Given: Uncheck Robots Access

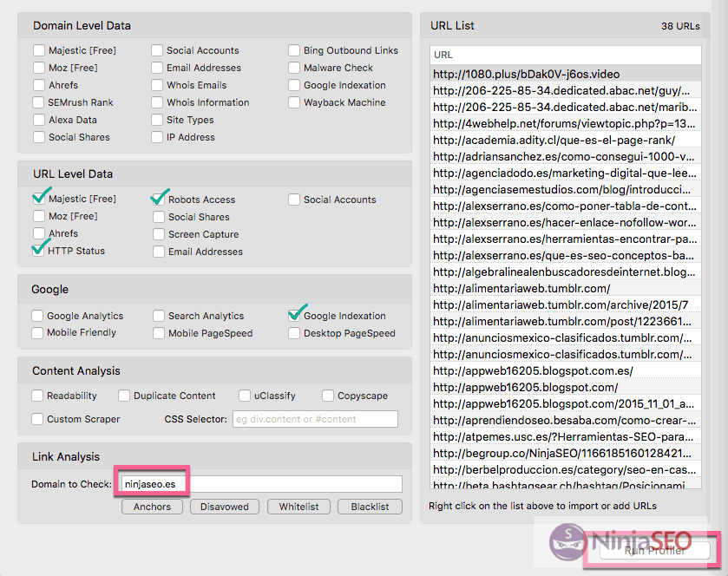Looking at the screenshot, I should coord(158,198).
